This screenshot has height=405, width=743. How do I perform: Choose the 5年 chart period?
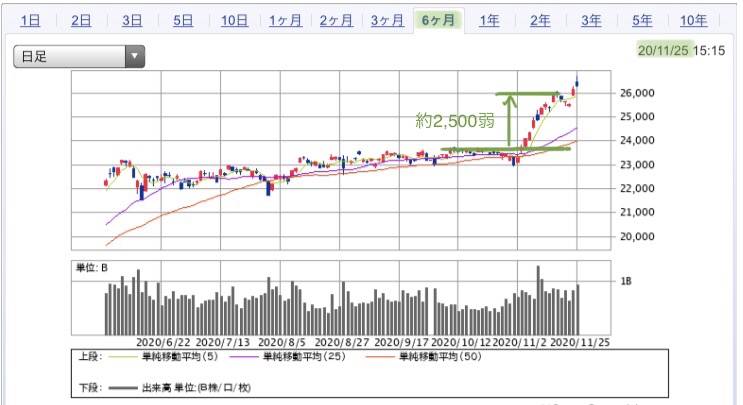click(642, 20)
